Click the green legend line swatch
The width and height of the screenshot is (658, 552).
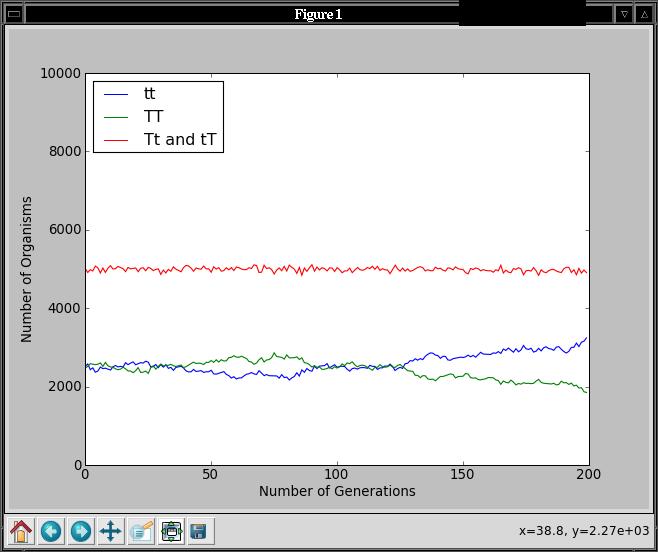[x=116, y=117]
